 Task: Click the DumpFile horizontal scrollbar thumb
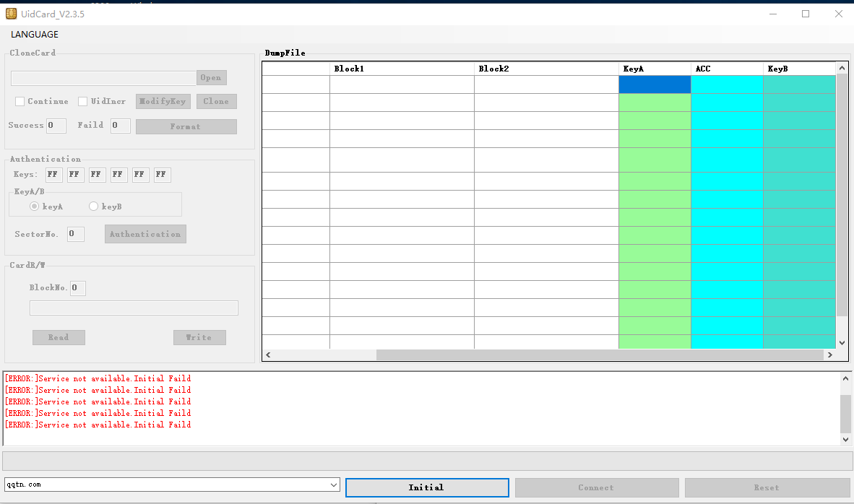click(x=600, y=355)
